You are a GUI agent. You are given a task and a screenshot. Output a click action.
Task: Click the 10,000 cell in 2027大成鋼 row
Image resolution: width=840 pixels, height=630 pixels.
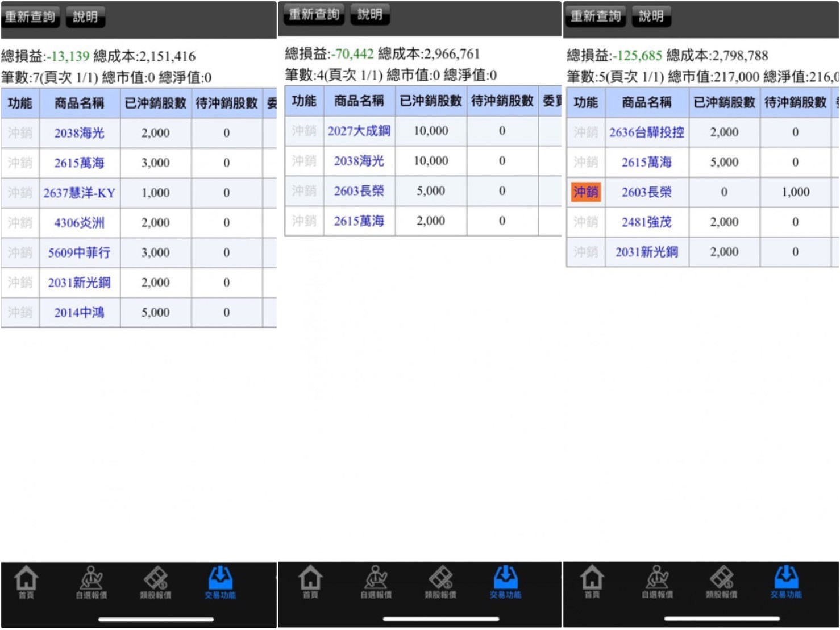[431, 131]
